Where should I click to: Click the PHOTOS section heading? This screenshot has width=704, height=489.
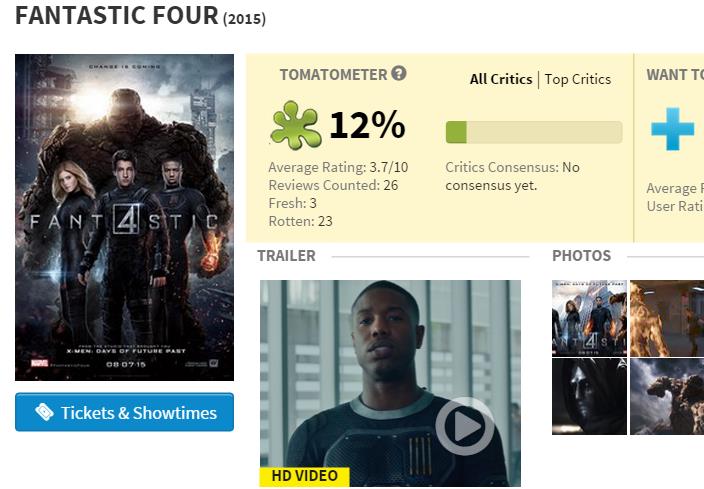pyautogui.click(x=581, y=256)
